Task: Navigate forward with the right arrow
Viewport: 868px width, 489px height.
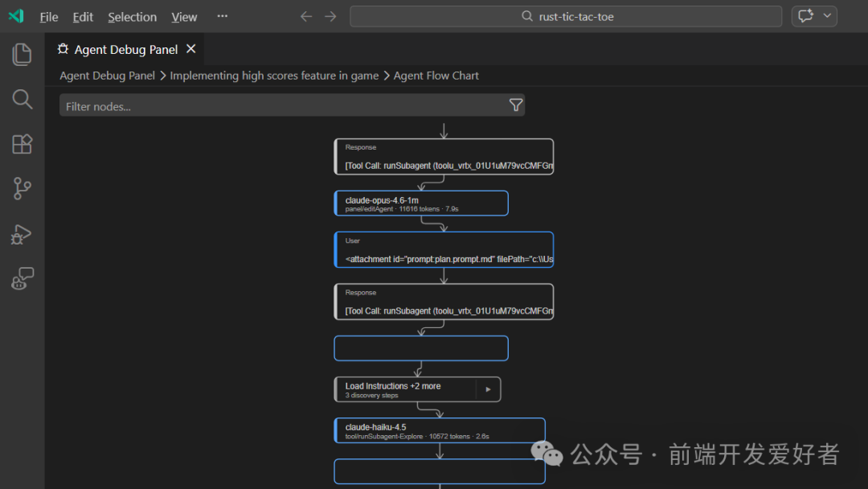Action: 330,17
